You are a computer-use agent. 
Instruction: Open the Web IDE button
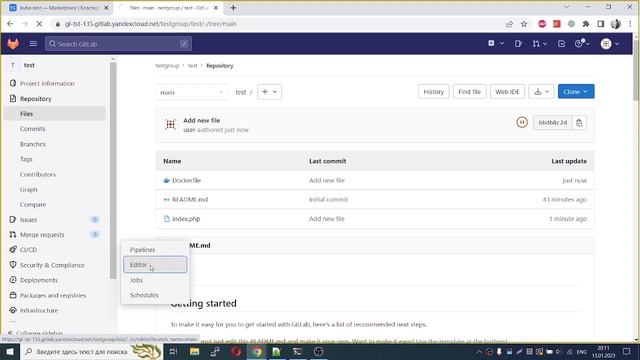click(507, 92)
